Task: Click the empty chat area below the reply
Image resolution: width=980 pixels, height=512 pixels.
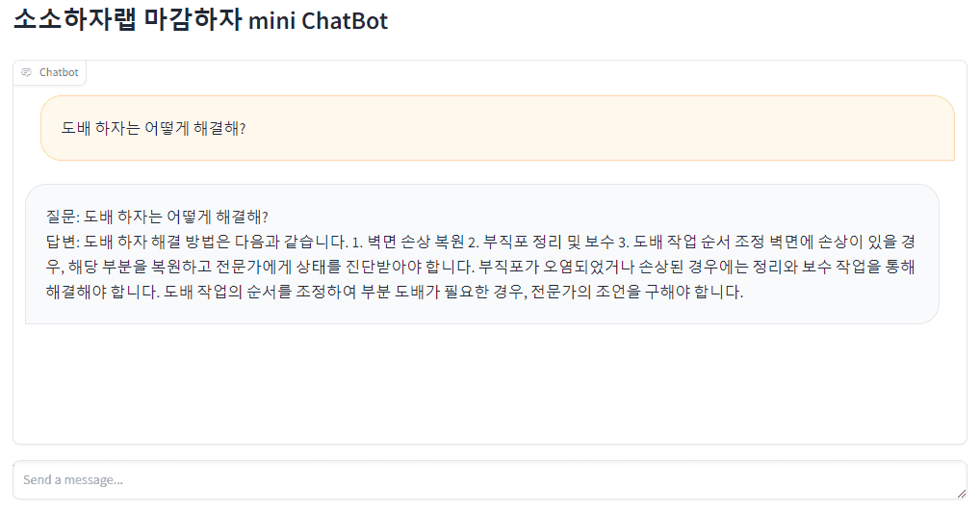Action: pos(490,383)
